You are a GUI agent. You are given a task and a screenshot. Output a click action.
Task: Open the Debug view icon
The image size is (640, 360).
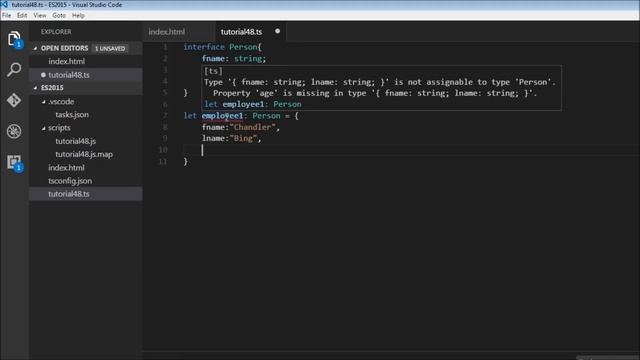coord(14,131)
